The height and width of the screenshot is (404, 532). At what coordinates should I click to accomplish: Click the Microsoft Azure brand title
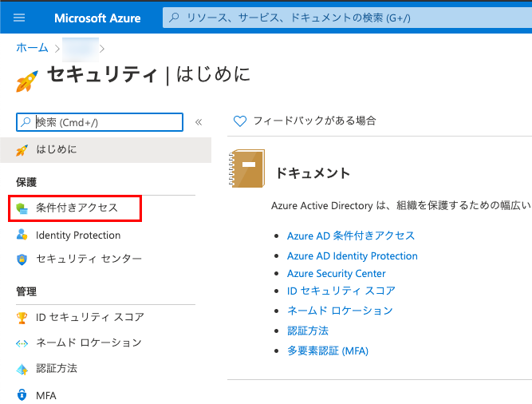(97, 18)
